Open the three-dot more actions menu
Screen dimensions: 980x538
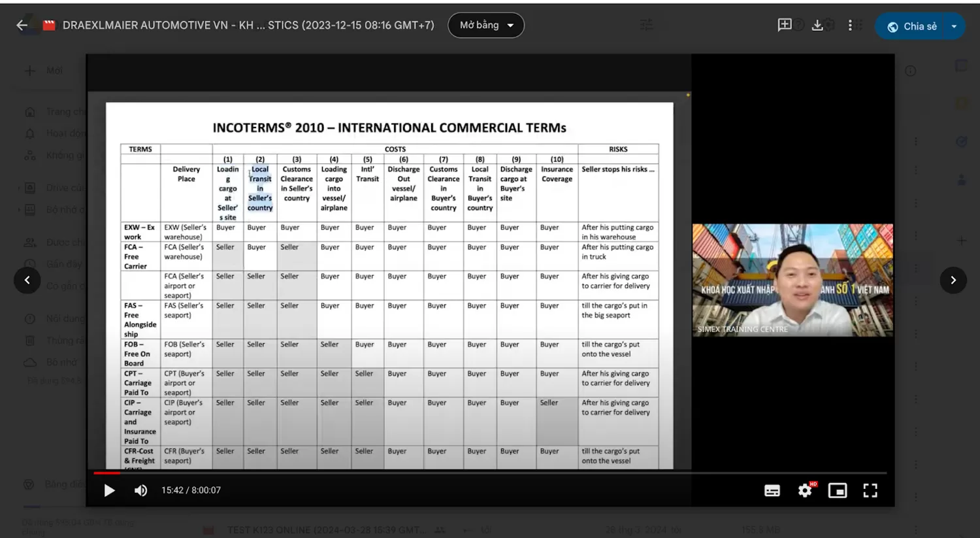click(850, 25)
